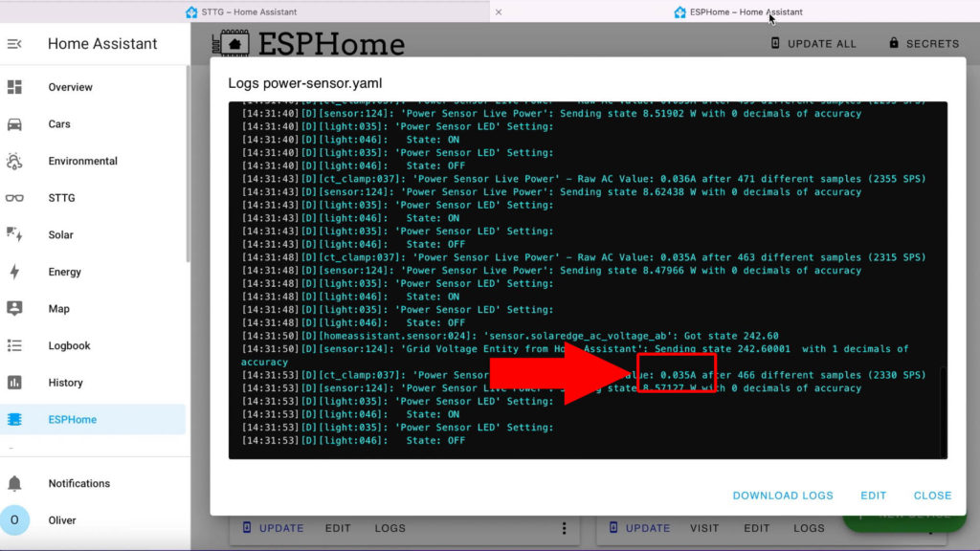
Task: Click log line 'sensor.solaredge_ac_voltage_ab: Got state 242.60'
Action: 510,336
